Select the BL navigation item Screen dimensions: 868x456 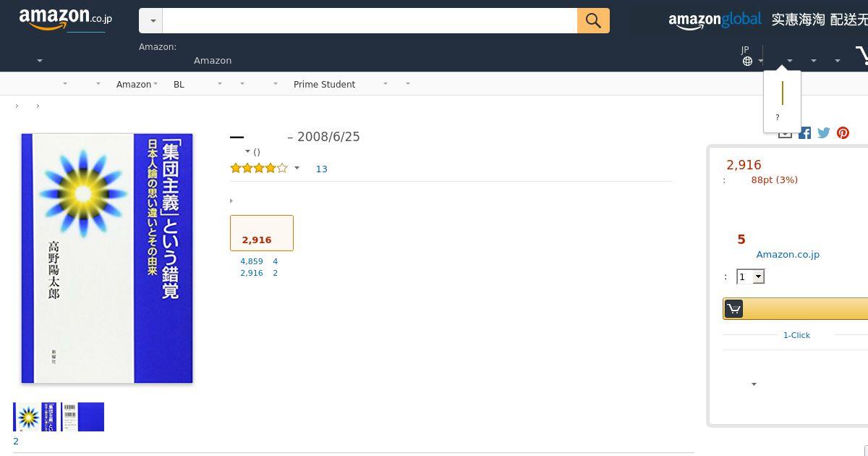click(179, 84)
